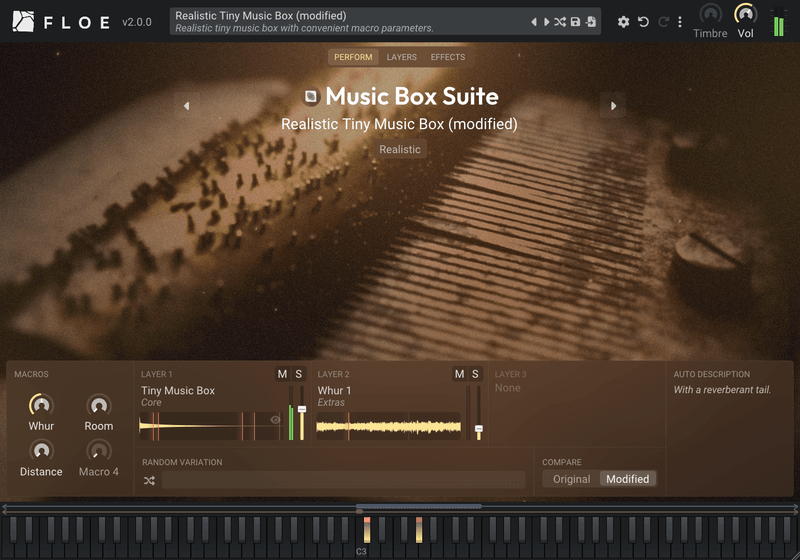Click the 'Extras' label under Whur 1
The image size is (800, 560).
click(331, 402)
